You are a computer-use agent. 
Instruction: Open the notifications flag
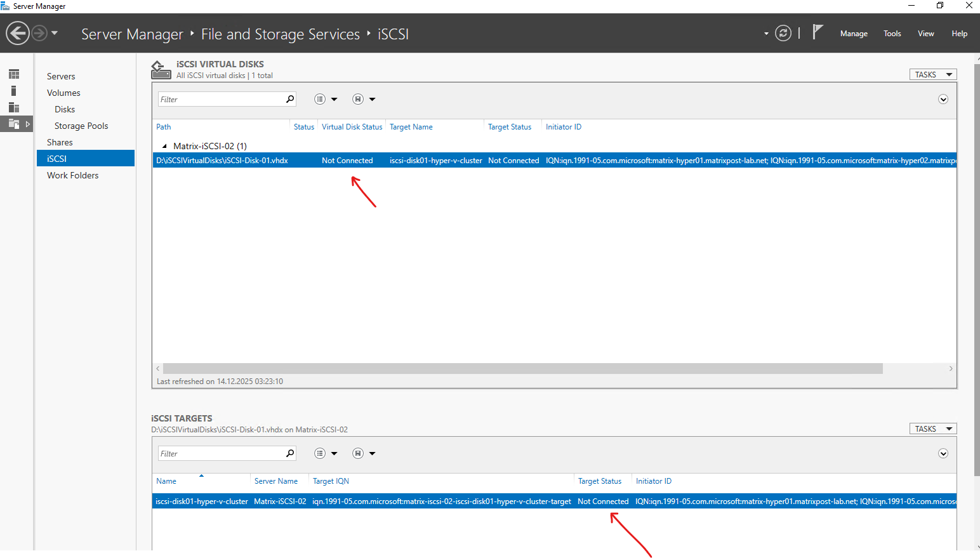tap(818, 32)
